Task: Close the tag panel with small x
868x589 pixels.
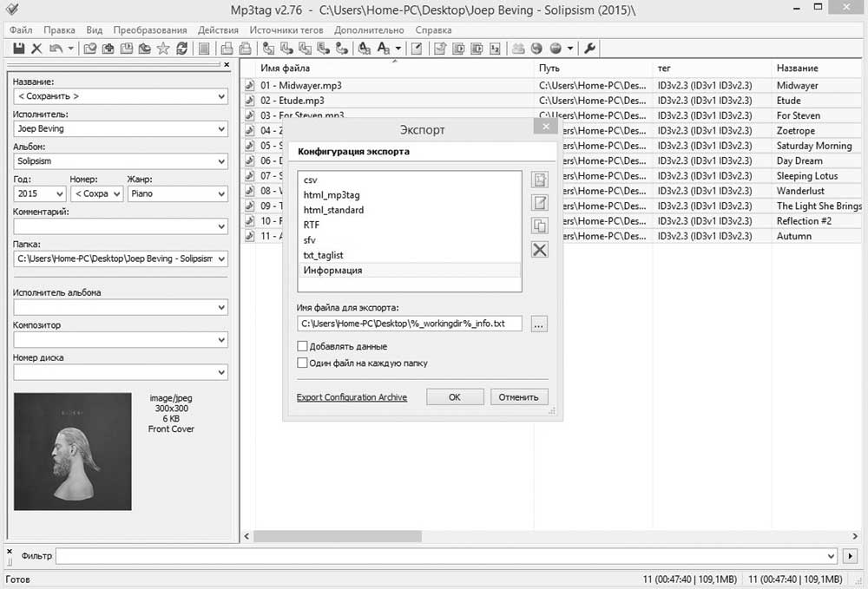Action: (x=227, y=65)
